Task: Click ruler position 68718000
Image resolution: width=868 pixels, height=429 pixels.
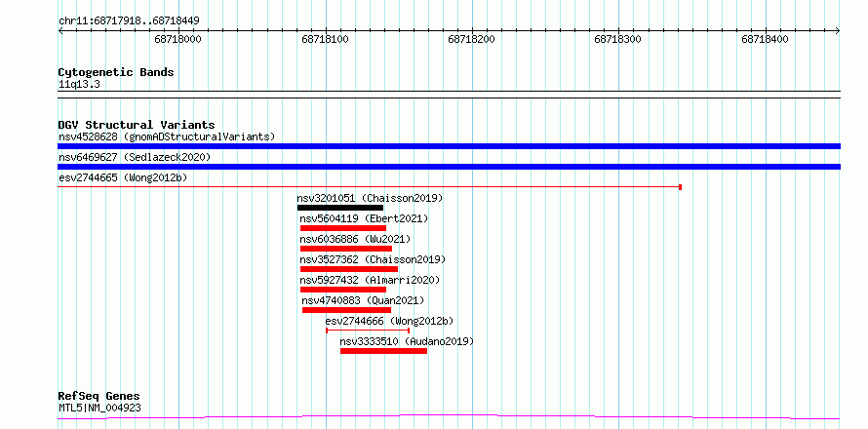Action: [x=178, y=39]
